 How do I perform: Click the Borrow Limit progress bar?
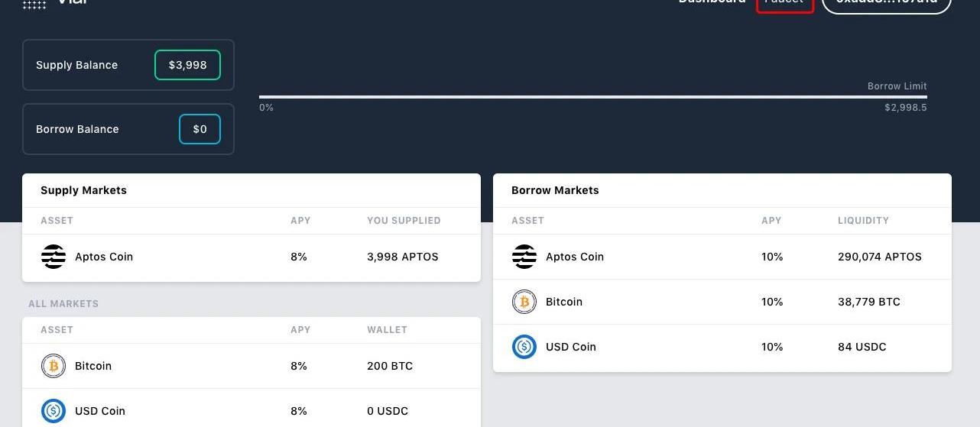tap(593, 97)
